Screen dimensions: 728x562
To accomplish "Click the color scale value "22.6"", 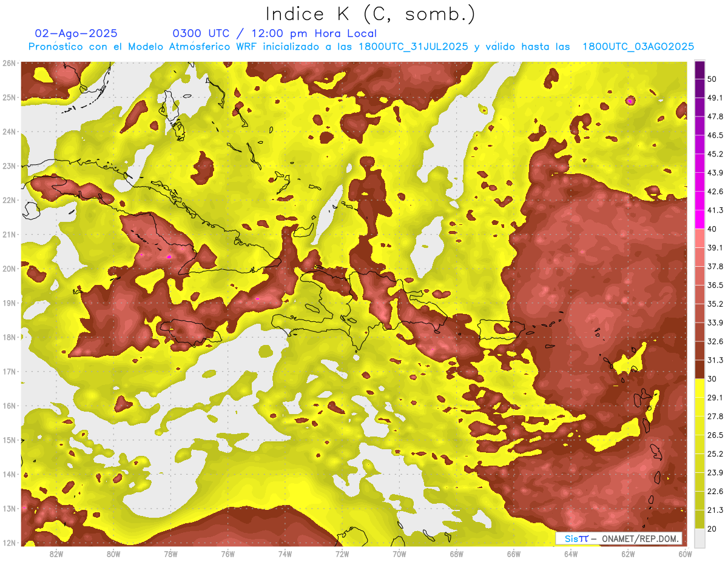I will 715,492.
